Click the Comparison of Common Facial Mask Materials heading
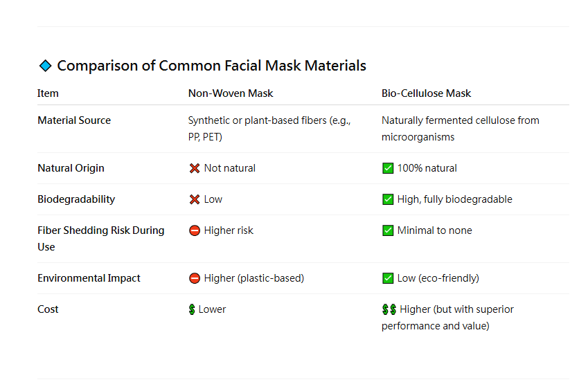 (x=211, y=66)
